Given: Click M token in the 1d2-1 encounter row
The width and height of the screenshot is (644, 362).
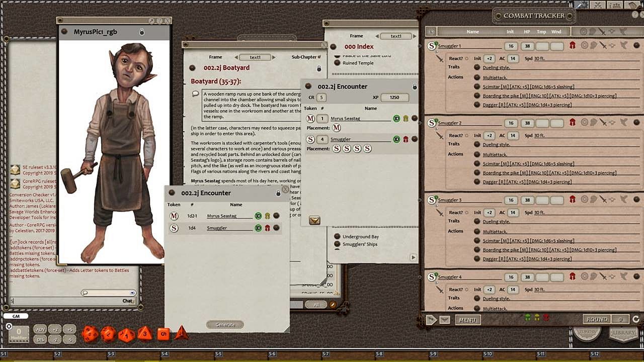Looking at the screenshot, I should [x=174, y=216].
